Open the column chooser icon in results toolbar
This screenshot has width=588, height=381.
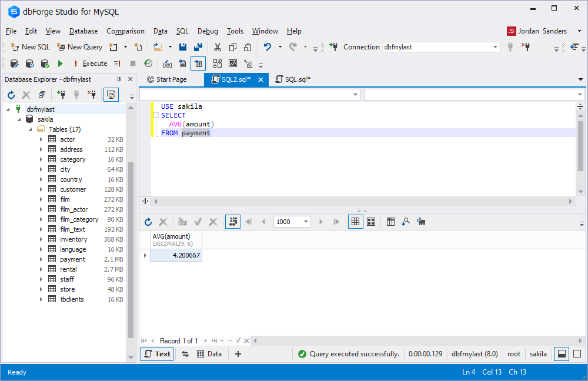coord(390,222)
